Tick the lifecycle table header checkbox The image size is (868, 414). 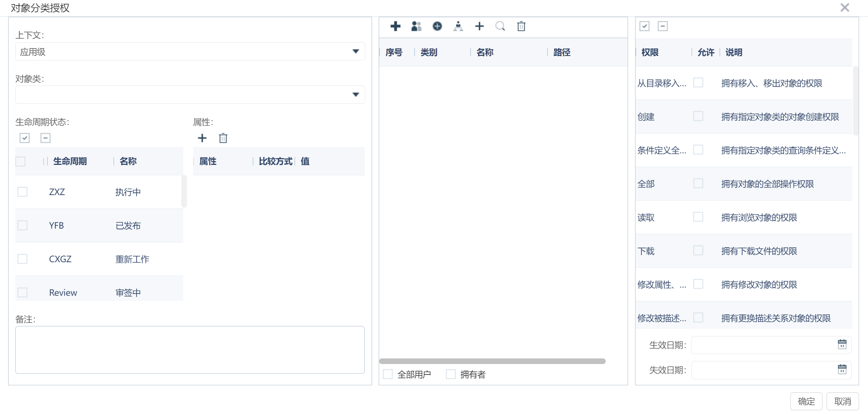pos(21,161)
